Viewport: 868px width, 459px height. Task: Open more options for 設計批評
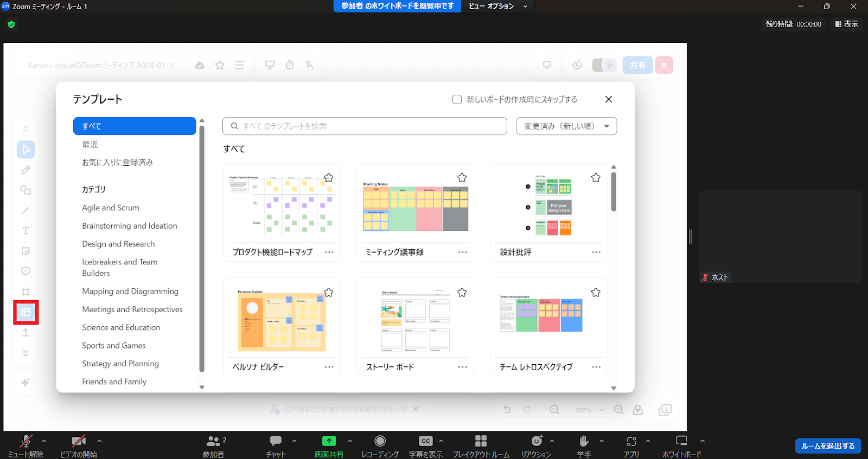pos(596,253)
